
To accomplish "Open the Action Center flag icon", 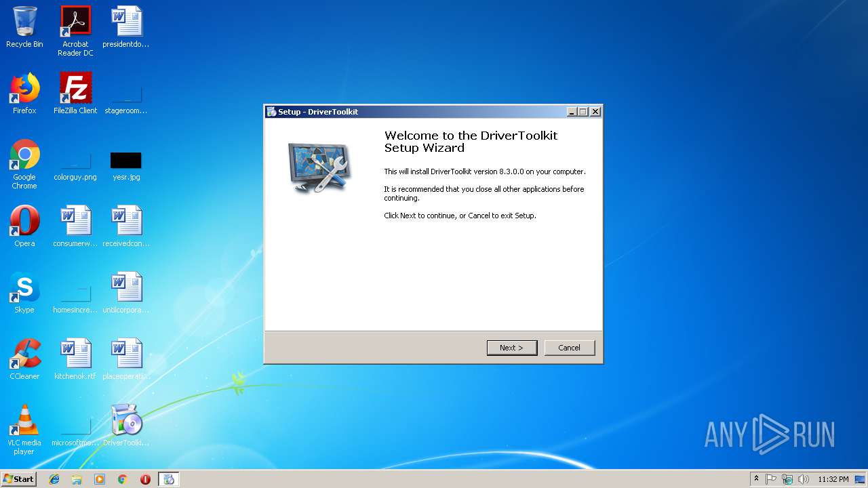I will point(771,479).
